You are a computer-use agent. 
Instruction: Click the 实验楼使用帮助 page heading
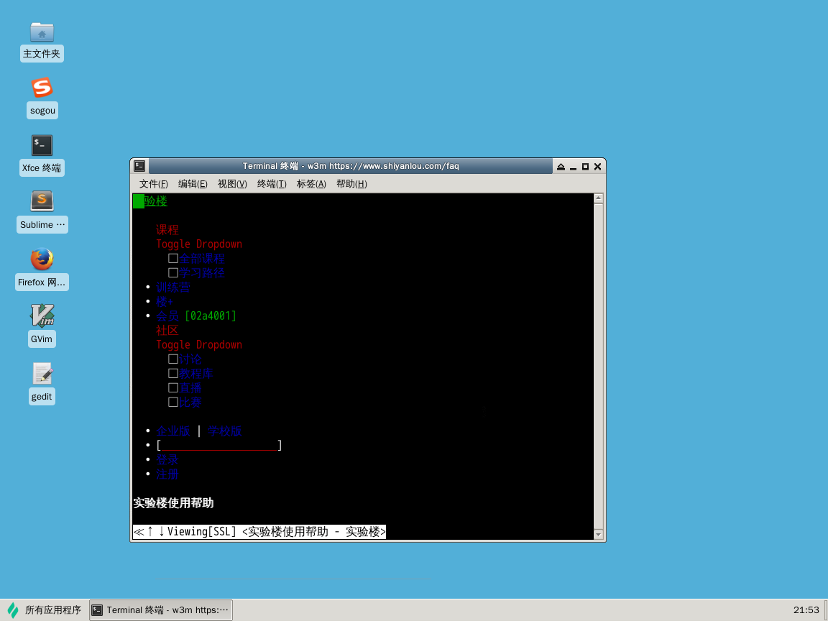tap(173, 503)
